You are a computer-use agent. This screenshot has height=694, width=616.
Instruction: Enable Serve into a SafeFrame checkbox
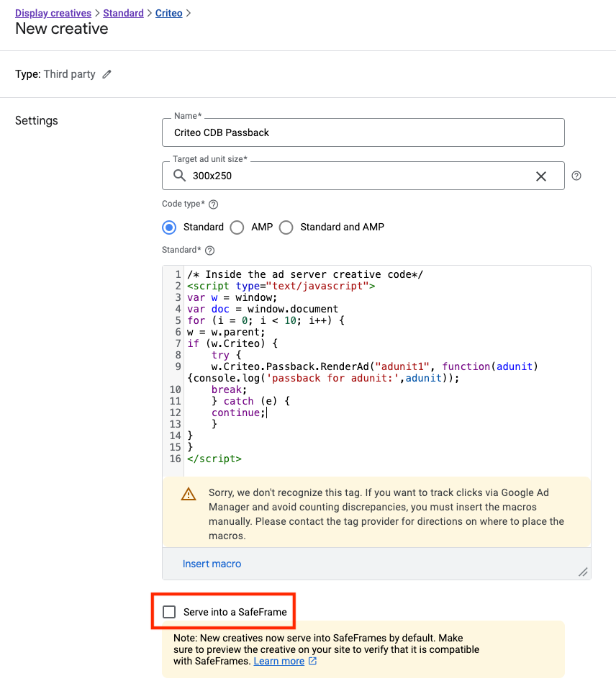[x=169, y=612]
